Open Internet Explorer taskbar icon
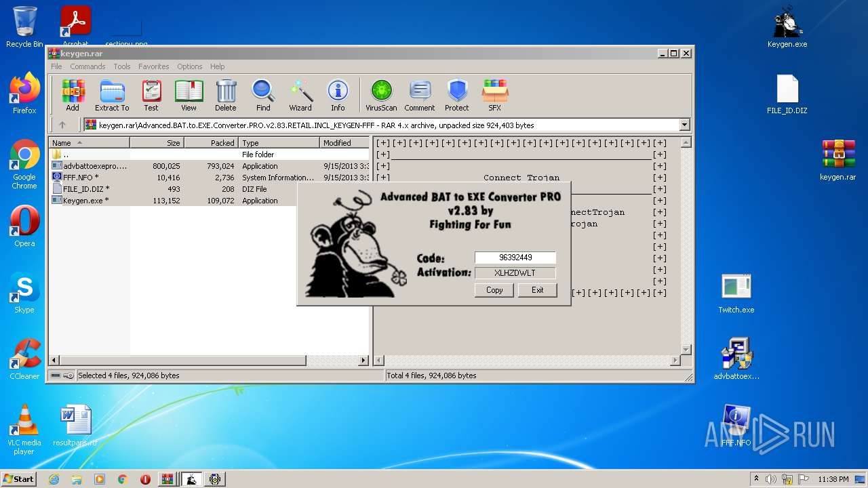This screenshot has width=868, height=488. coord(54,479)
